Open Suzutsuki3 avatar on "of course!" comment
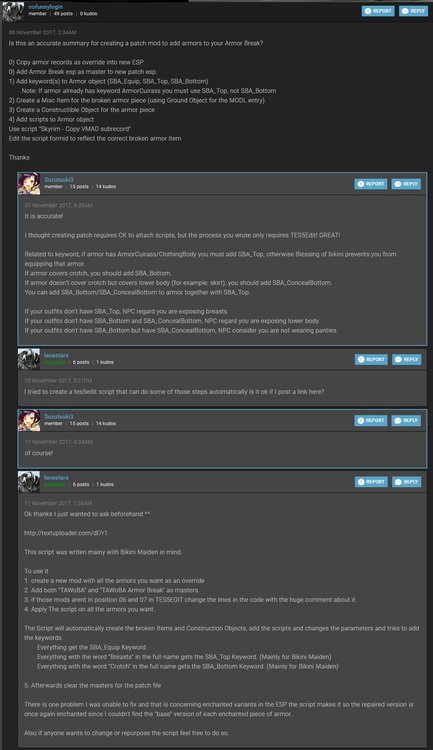The image size is (433, 750). (29, 420)
